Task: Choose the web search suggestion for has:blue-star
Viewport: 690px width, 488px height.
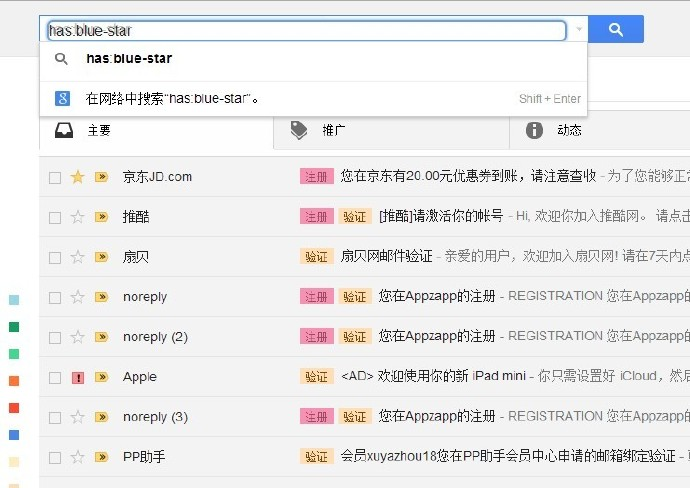Action: [x=313, y=99]
